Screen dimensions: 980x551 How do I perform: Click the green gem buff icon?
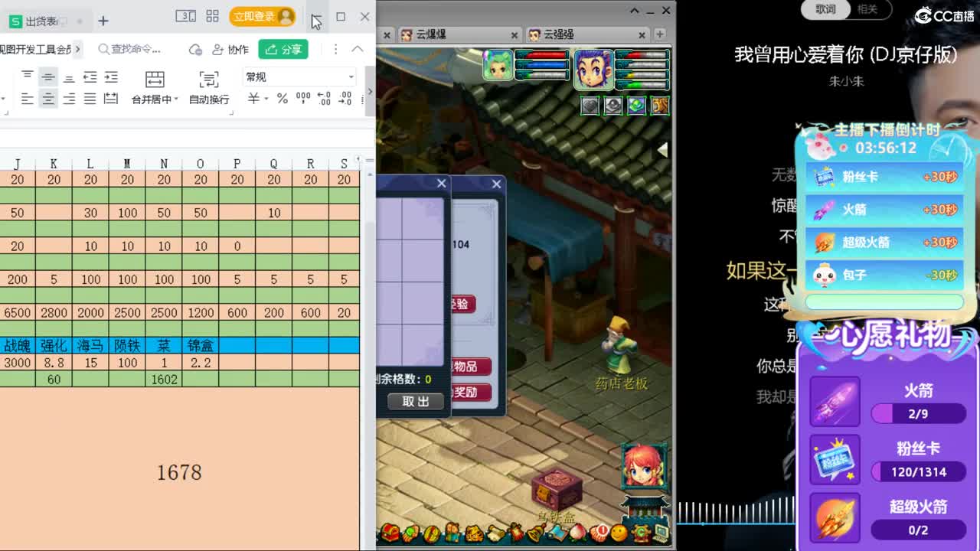(636, 106)
